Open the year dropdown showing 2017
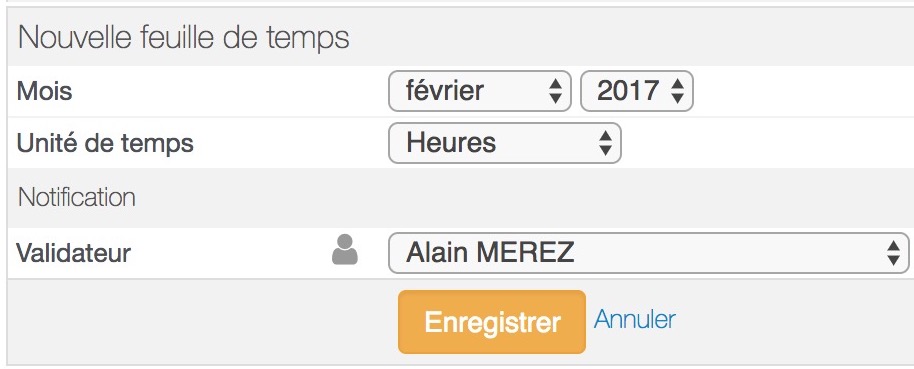Image resolution: width=914 pixels, height=369 pixels. pyautogui.click(x=637, y=91)
